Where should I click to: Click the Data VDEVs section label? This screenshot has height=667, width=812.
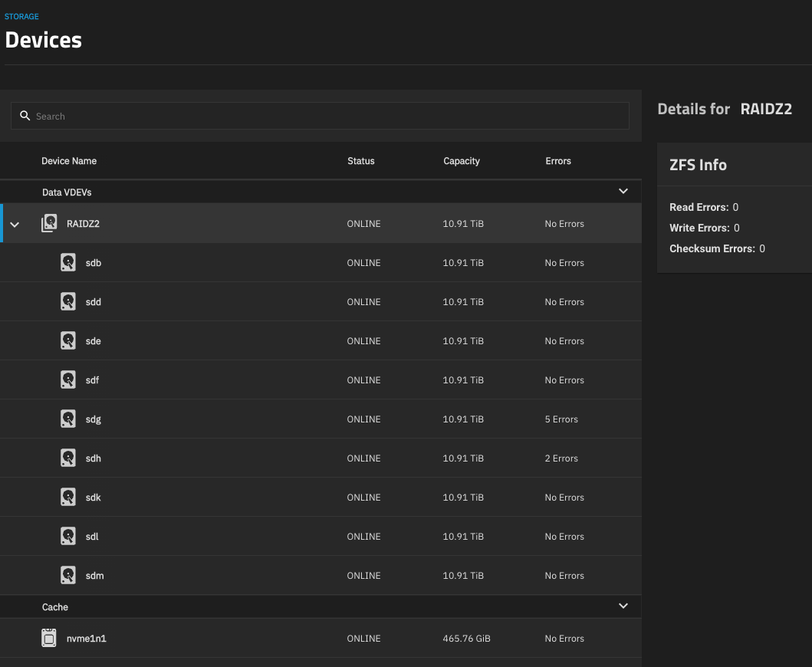[x=67, y=192]
